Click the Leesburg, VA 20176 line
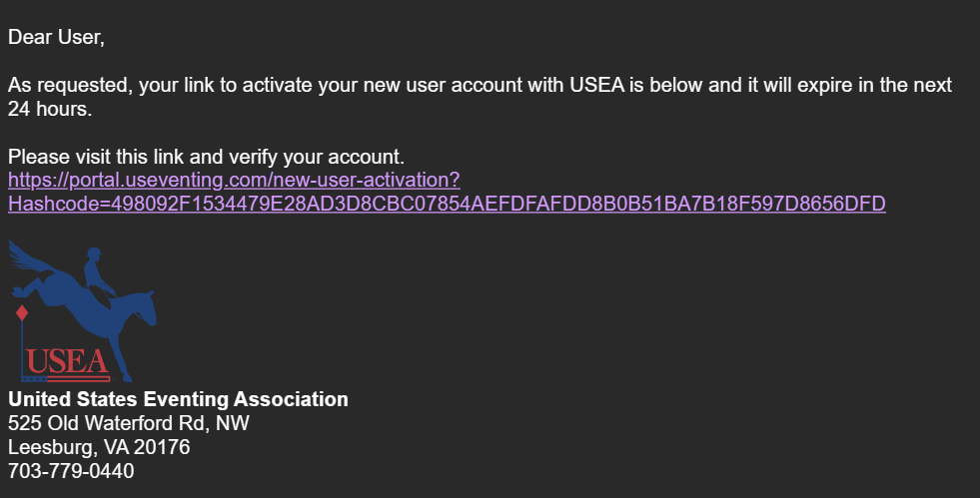Viewport: 980px width, 498px height. coord(99,447)
